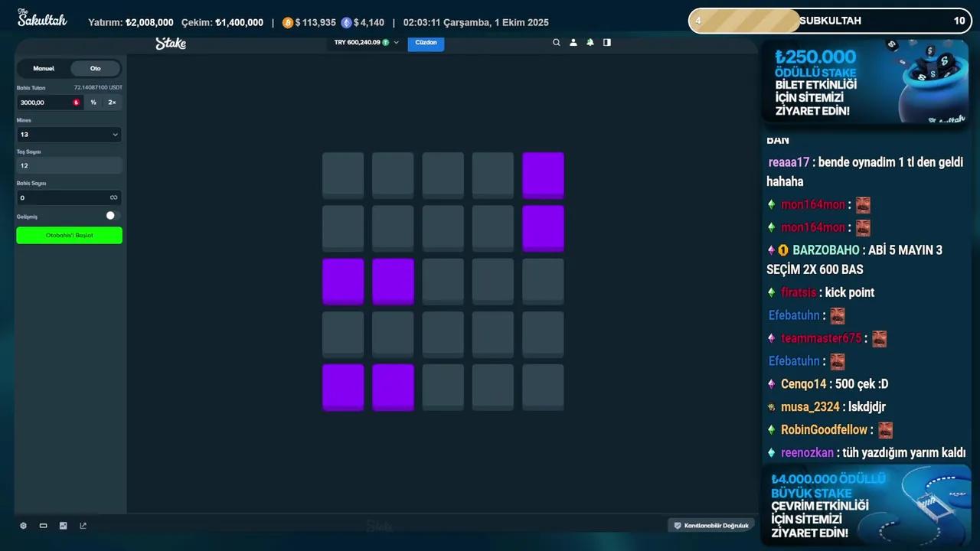Click the pop-out game arrow icon
This screenshot has width=980, height=551.
(x=83, y=526)
